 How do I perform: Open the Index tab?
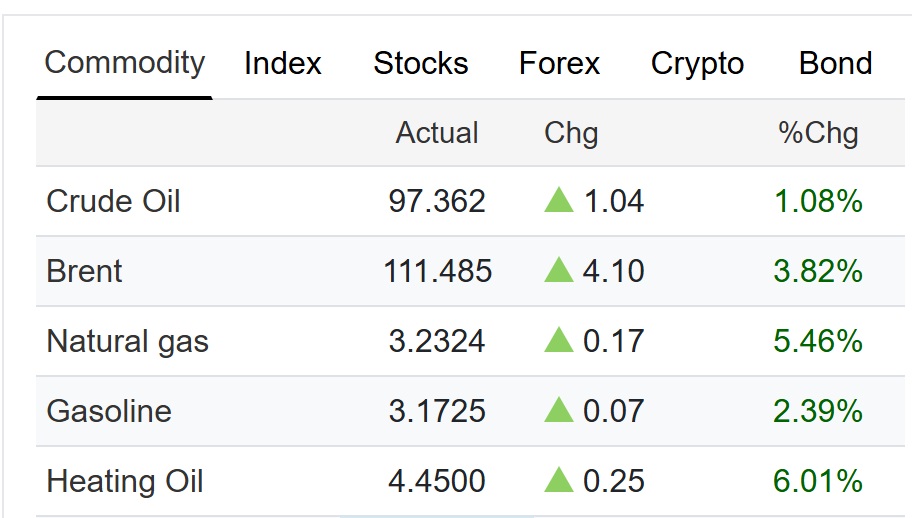[283, 63]
